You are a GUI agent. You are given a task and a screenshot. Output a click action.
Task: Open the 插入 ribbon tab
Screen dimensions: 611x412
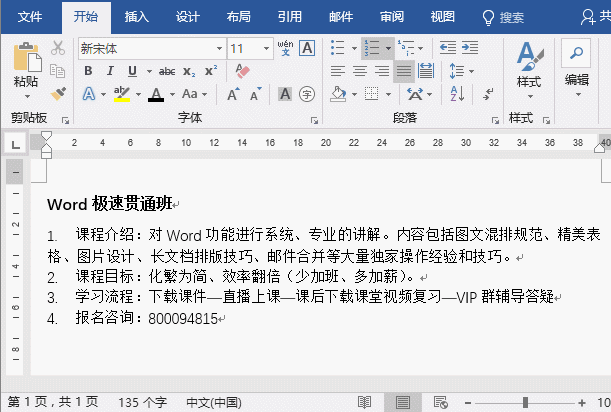138,16
